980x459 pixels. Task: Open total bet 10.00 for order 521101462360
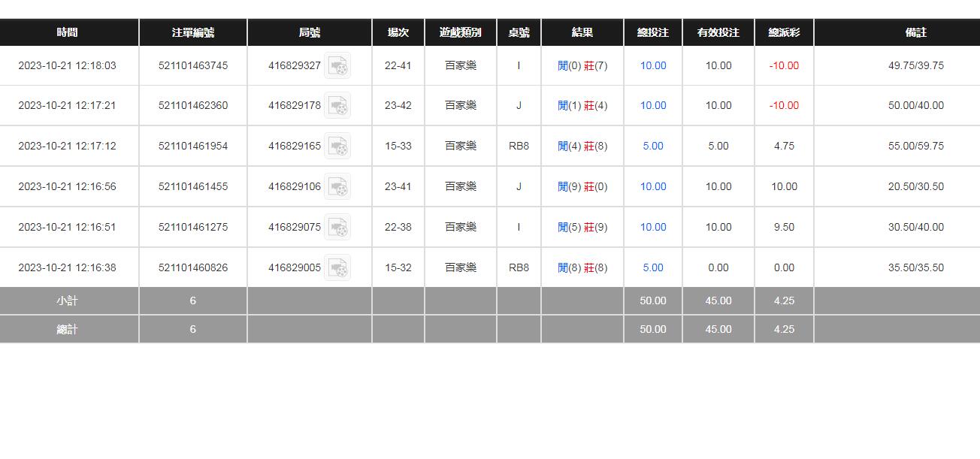653,106
